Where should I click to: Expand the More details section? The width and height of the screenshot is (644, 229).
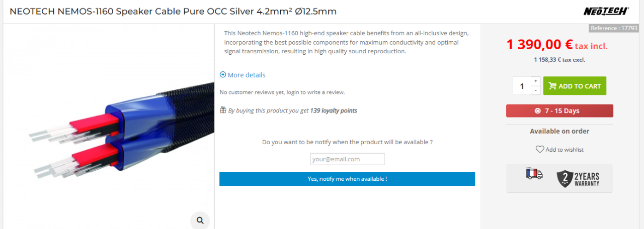click(243, 75)
